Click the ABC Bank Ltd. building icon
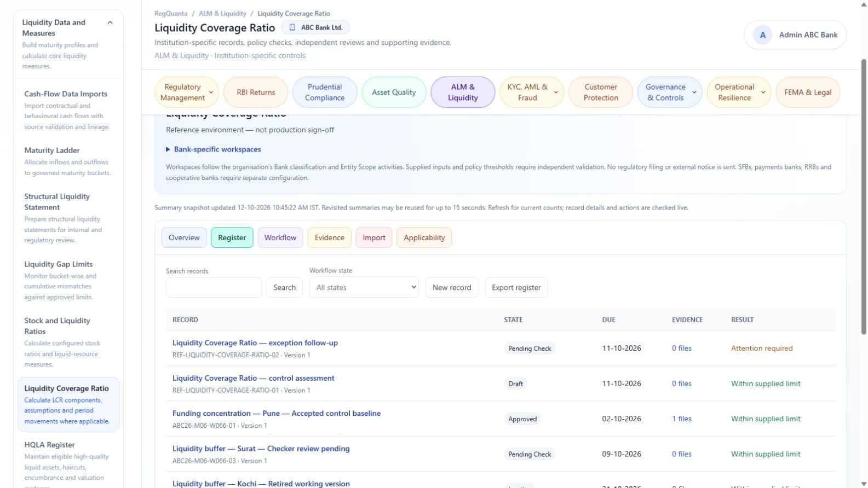 292,27
